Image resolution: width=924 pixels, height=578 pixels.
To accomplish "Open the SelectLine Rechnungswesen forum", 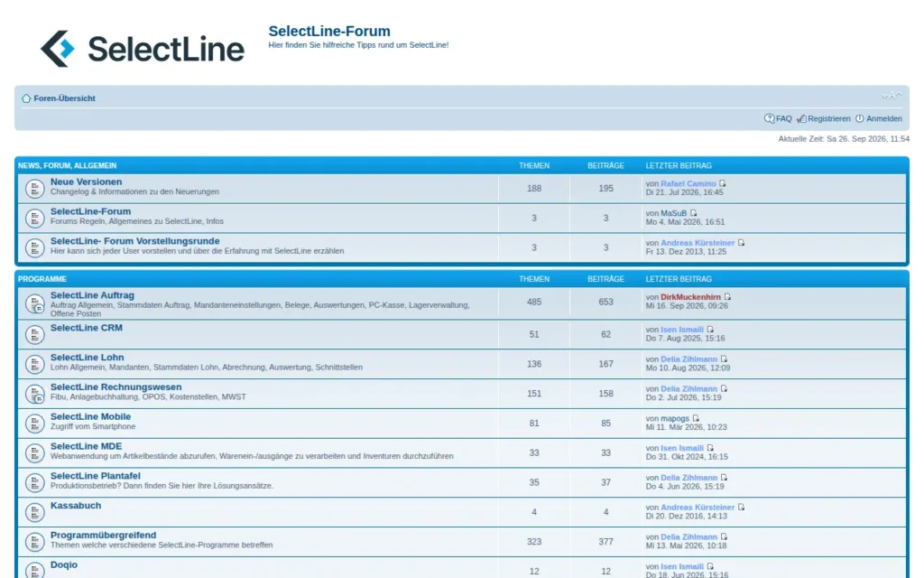I will [116, 387].
